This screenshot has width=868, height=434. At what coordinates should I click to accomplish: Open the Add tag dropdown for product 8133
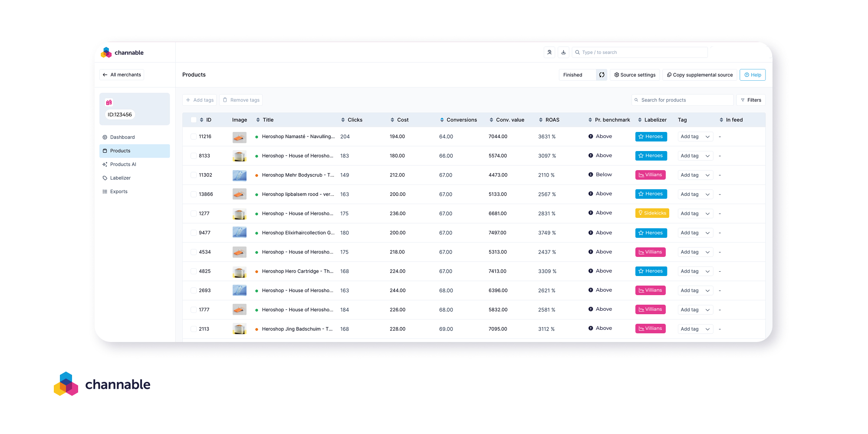pyautogui.click(x=695, y=156)
